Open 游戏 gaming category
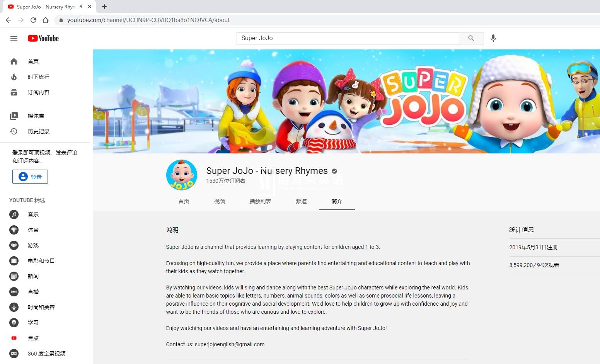Viewport: 600px width, 364px height. click(33, 245)
